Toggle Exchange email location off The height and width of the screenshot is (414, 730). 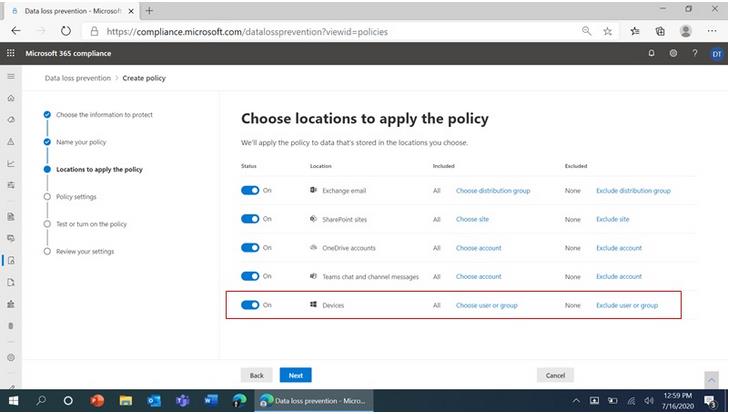[250, 190]
